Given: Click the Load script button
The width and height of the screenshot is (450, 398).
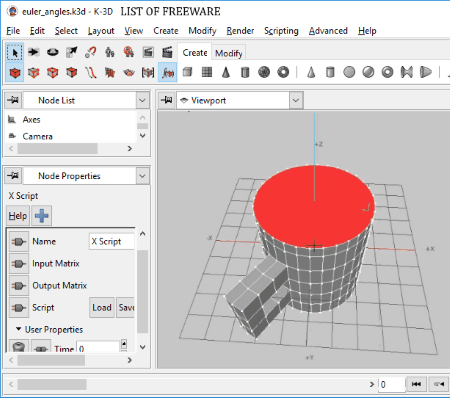Looking at the screenshot, I should tap(102, 307).
